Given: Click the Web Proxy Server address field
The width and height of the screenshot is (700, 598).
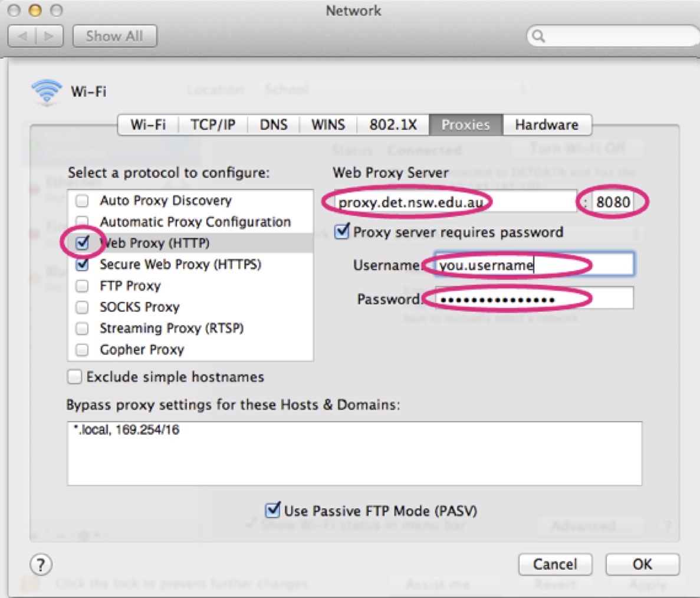Looking at the screenshot, I should click(455, 202).
